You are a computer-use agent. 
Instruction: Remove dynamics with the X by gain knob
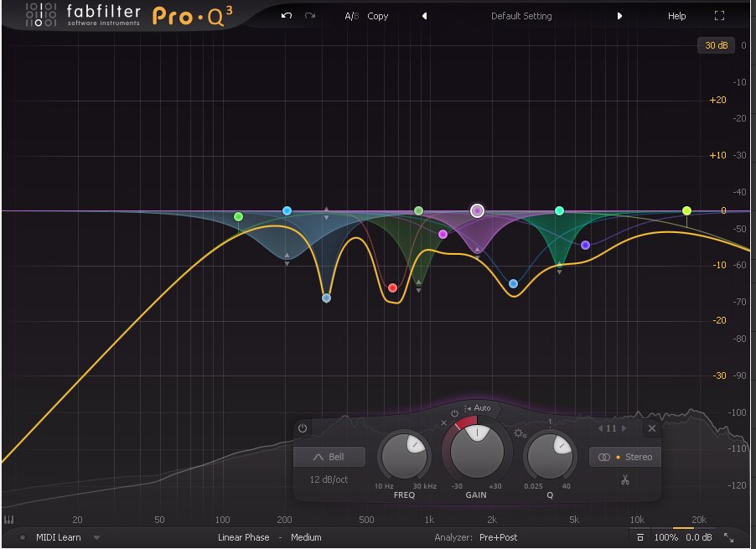pos(443,423)
